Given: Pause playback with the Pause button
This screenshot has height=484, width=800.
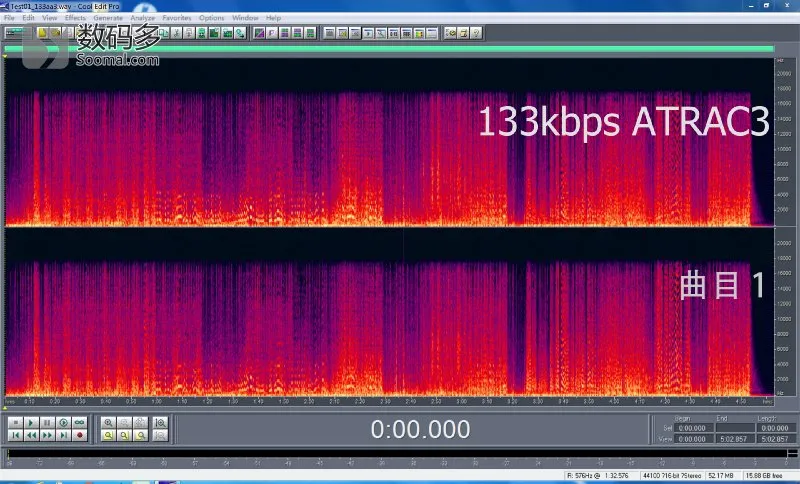Looking at the screenshot, I should click(x=47, y=422).
